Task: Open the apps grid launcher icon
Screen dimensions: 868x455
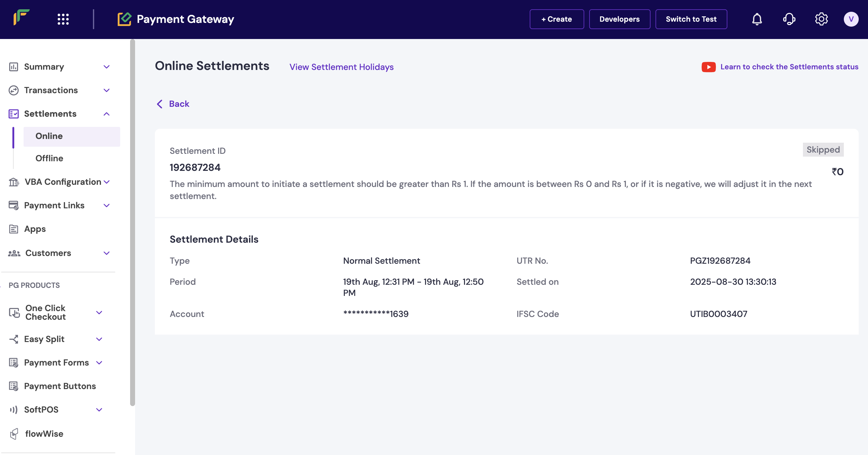Action: point(63,19)
